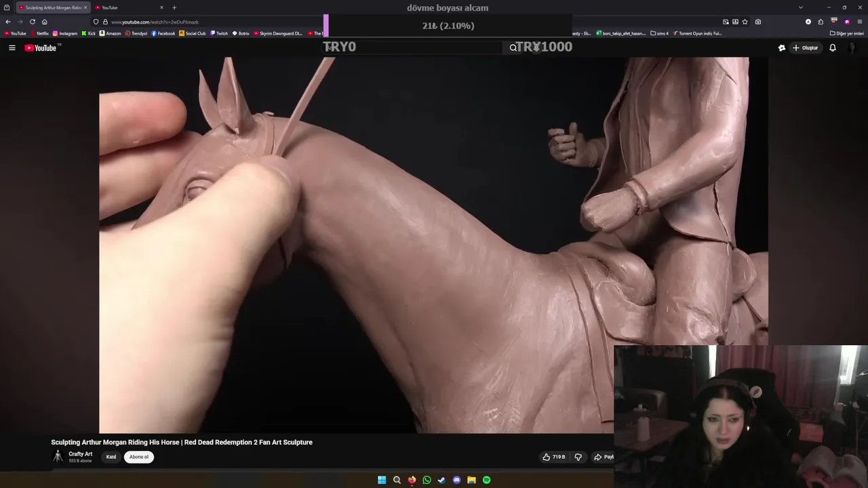
Task: Open the Botrix bookmark
Action: pos(241,33)
